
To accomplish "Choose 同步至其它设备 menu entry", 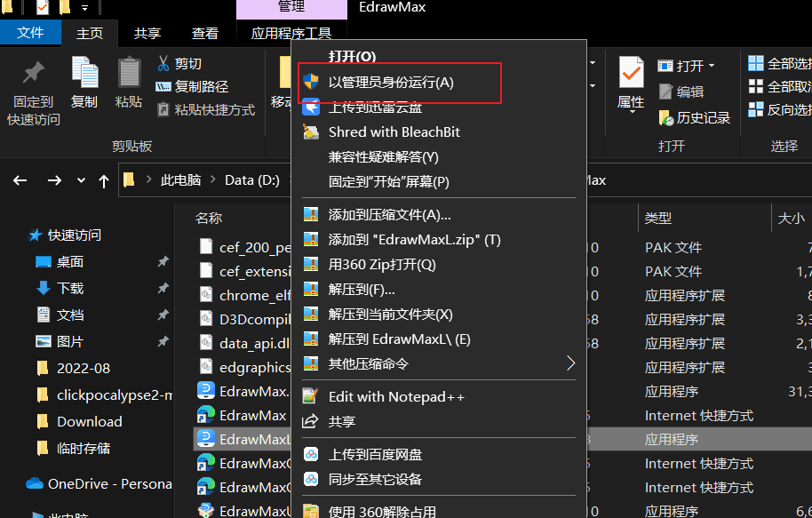I will [x=439, y=480].
